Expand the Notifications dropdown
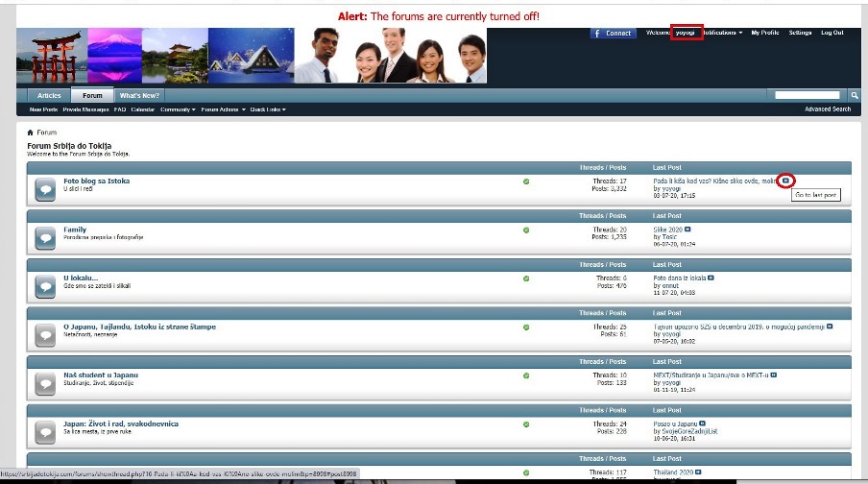 point(723,33)
